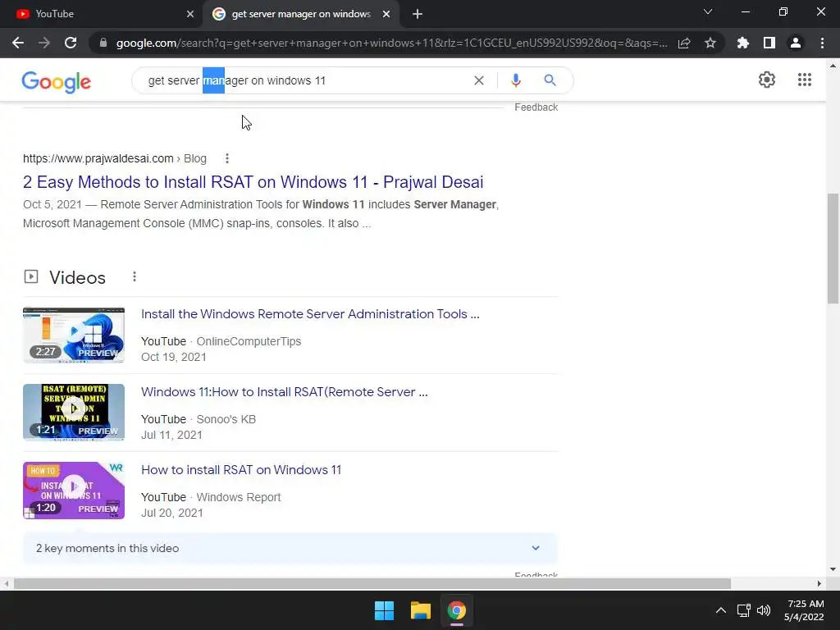
Task: Start a voice search with the microphone
Action: (516, 80)
